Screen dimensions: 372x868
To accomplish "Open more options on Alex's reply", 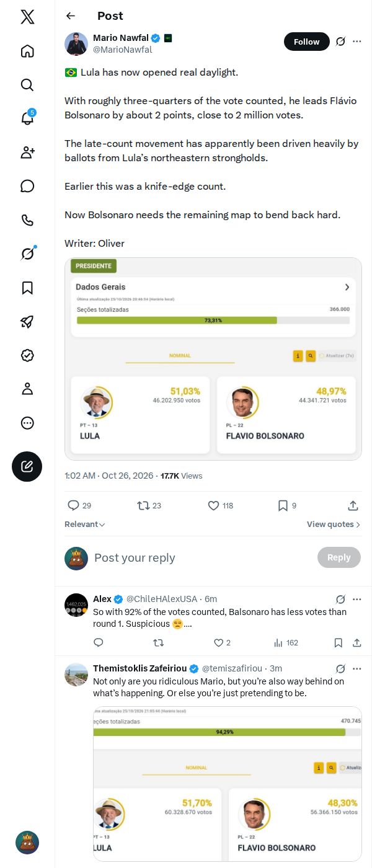I will [357, 600].
